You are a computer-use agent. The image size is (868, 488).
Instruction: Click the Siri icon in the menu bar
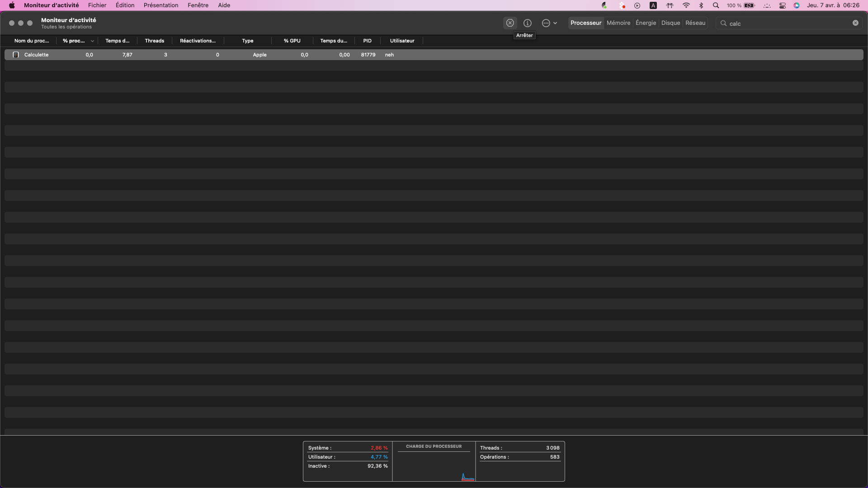click(x=797, y=5)
